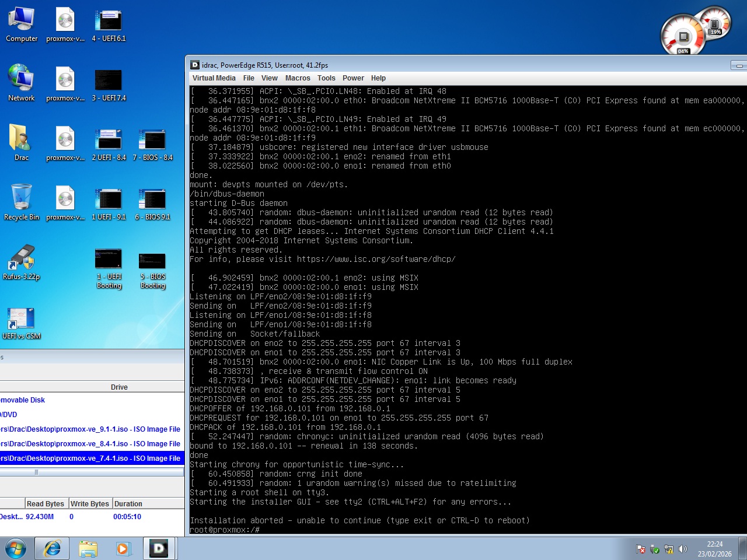This screenshot has width=747, height=560.
Task: Select the '6 - BIOS 9.1' screenshot file
Action: click(152, 204)
